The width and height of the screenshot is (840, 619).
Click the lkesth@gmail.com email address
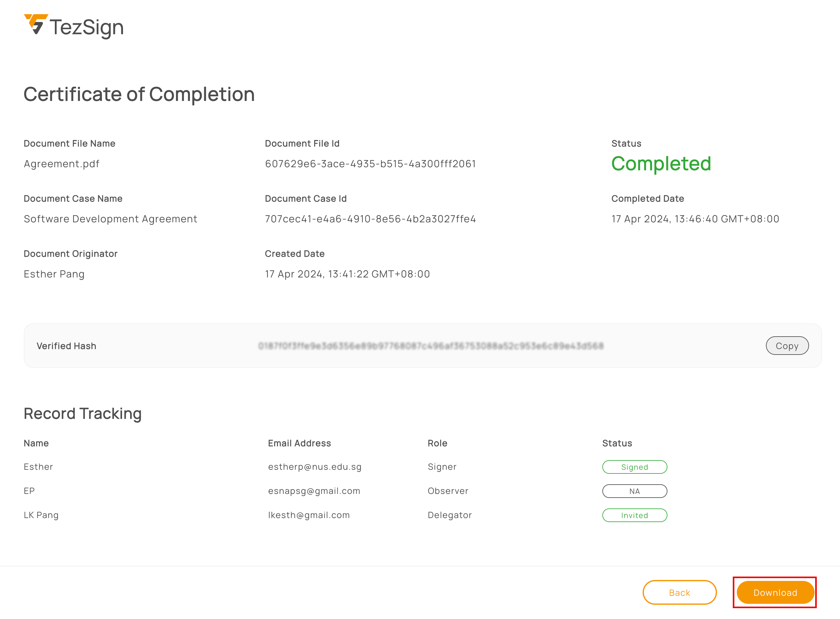coord(309,515)
